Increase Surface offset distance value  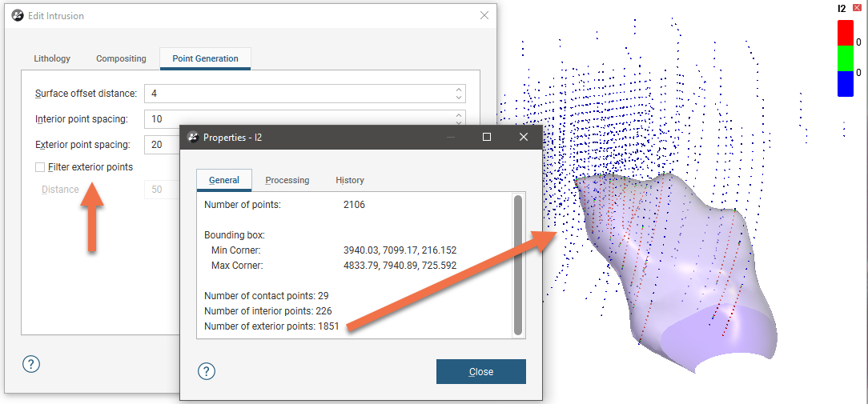(459, 90)
